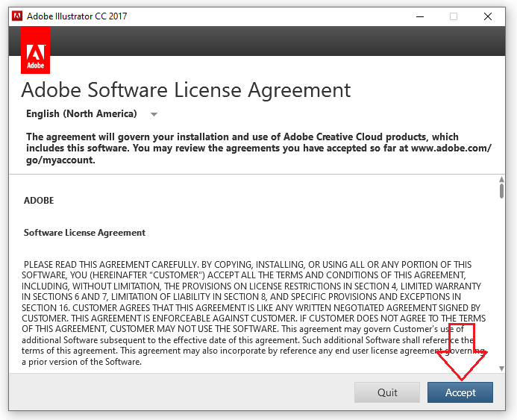Viewport: 517px width, 420px height.
Task: Close the license agreement window
Action: click(x=487, y=16)
